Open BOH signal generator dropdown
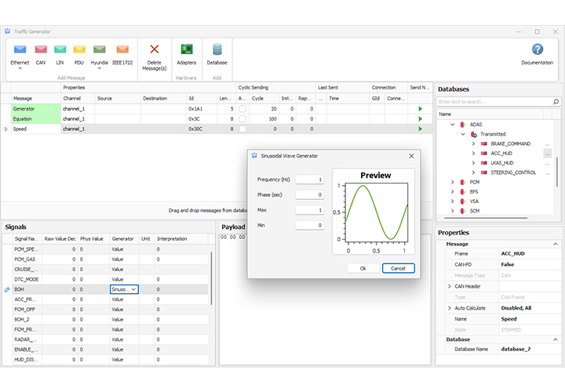 pos(133,289)
